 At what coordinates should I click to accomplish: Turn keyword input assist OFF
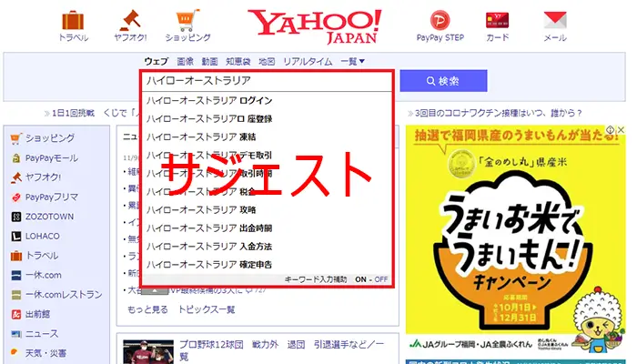[380, 279]
